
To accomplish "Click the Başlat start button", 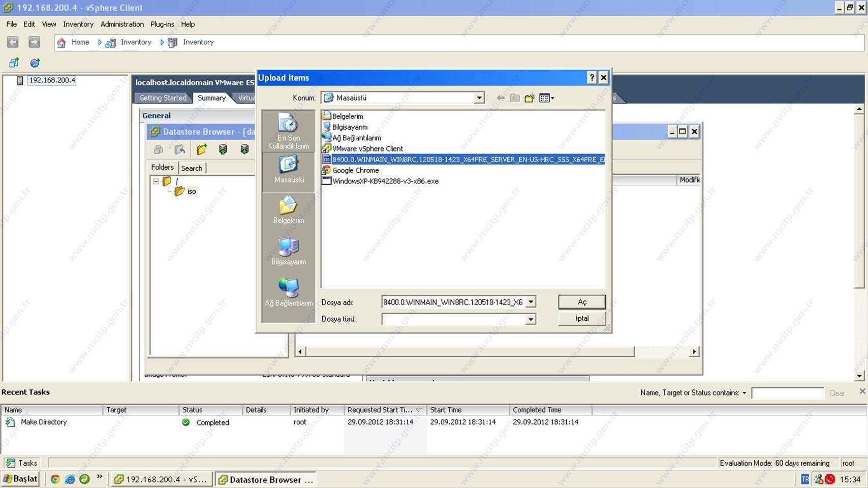I will [20, 479].
